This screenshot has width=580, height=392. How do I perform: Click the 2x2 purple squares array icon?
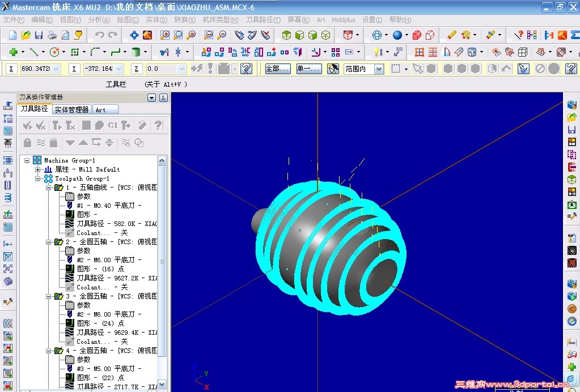(336, 52)
